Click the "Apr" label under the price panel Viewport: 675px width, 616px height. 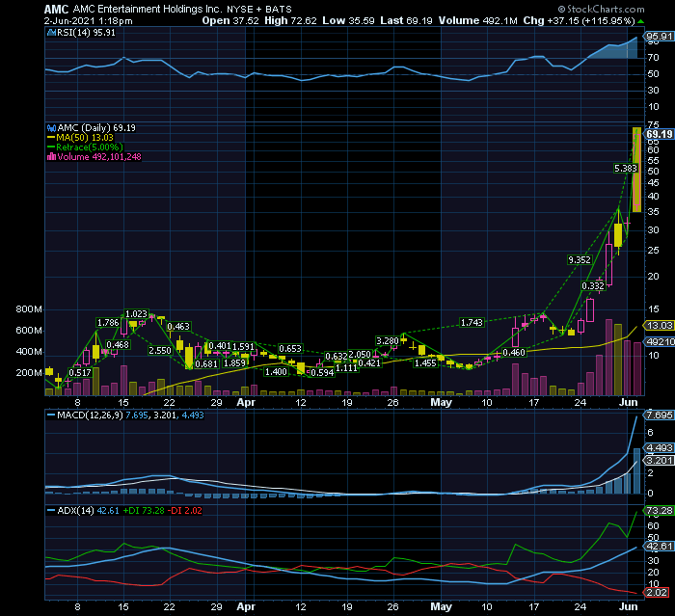click(246, 403)
